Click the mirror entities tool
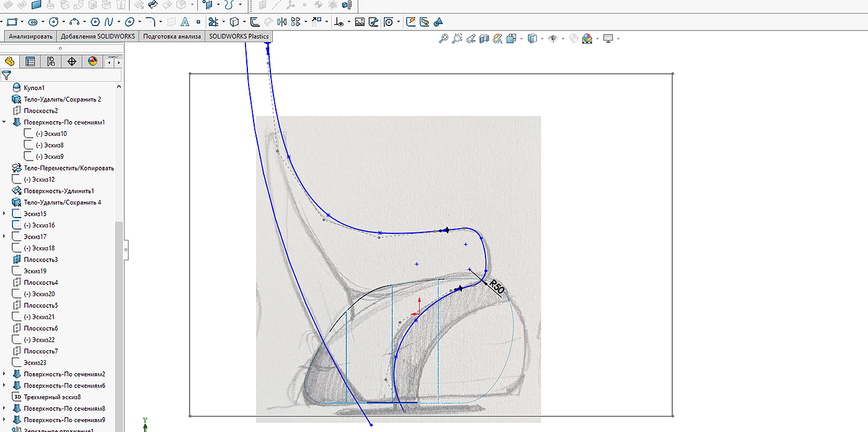 click(x=282, y=22)
